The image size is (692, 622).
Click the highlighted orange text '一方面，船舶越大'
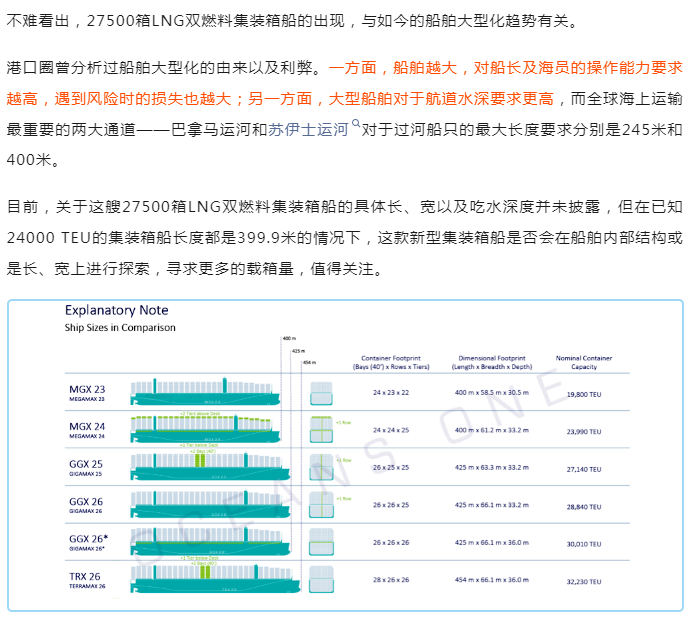393,68
